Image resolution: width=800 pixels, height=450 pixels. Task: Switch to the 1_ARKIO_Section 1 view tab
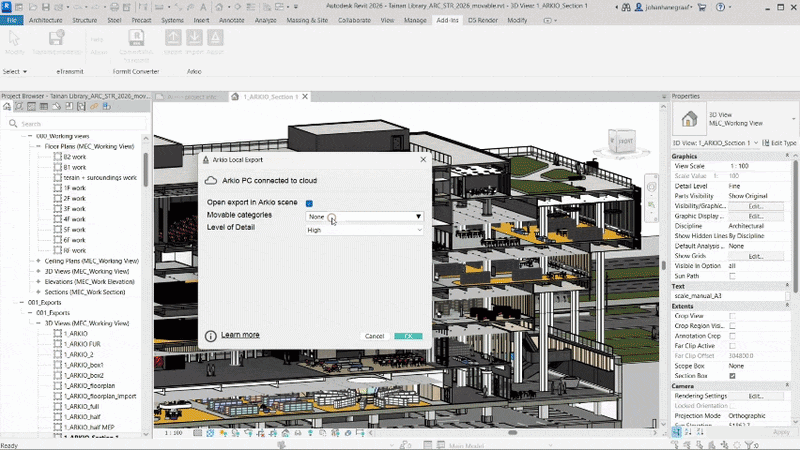(x=270, y=96)
